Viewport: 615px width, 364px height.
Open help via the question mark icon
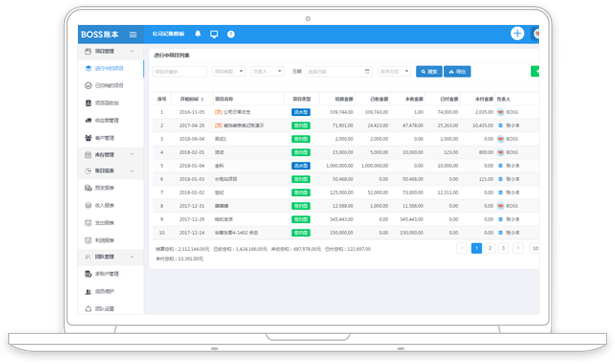(x=231, y=34)
